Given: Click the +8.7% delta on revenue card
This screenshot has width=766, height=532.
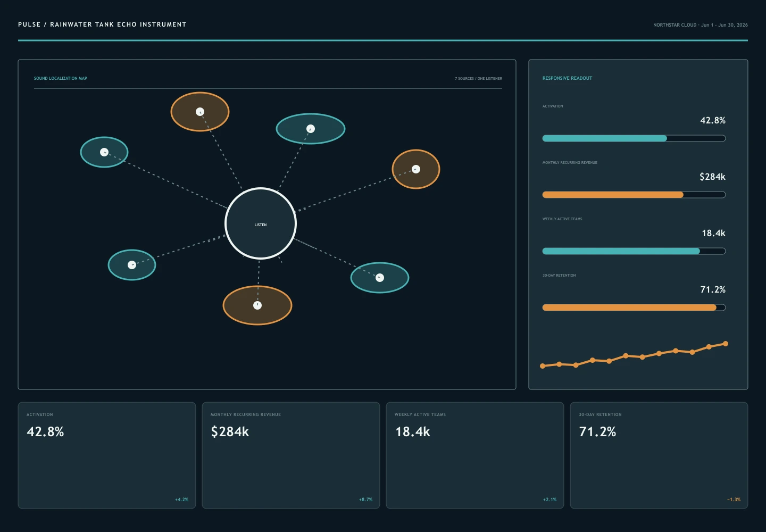Looking at the screenshot, I should pos(365,500).
